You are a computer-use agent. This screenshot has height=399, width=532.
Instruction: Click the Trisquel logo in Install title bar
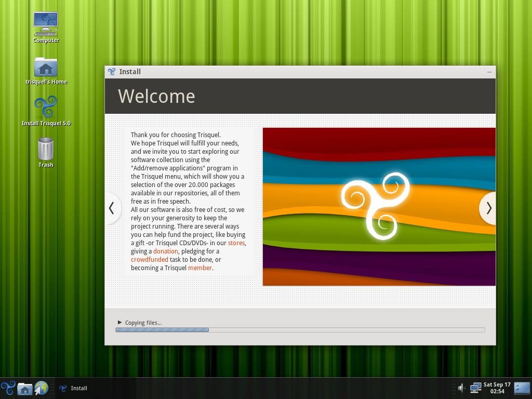pos(112,72)
